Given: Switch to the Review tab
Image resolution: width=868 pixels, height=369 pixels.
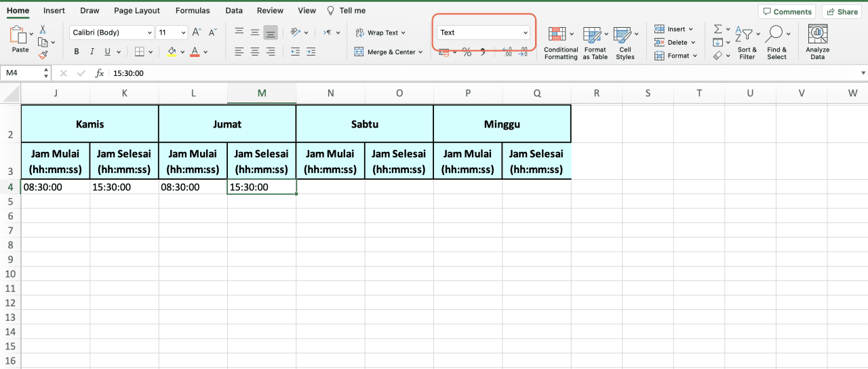Looking at the screenshot, I should (271, 11).
